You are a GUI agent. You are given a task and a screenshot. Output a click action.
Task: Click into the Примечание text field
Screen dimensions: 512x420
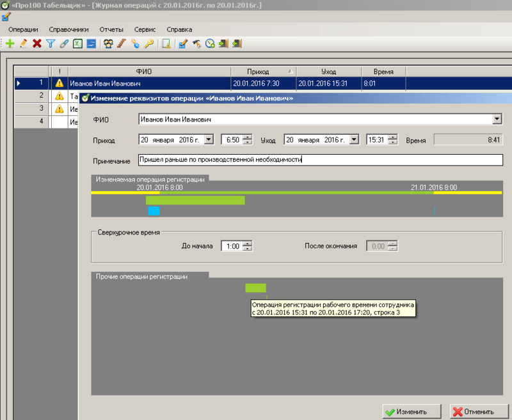pos(321,160)
